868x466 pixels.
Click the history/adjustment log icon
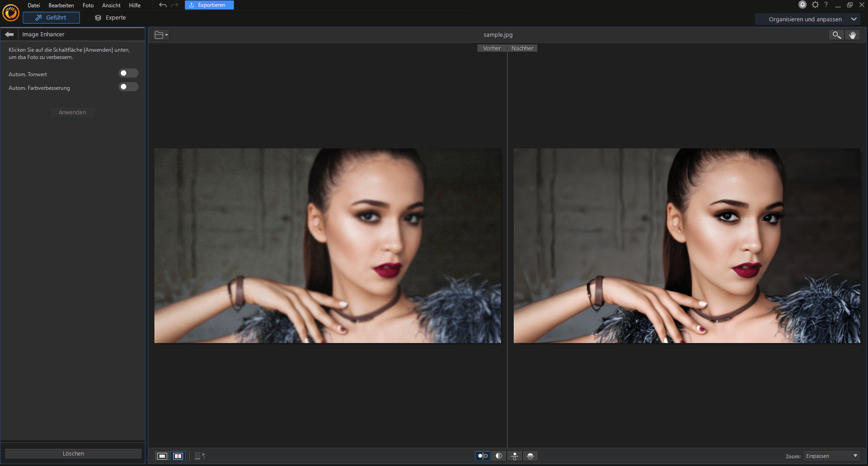(199, 456)
